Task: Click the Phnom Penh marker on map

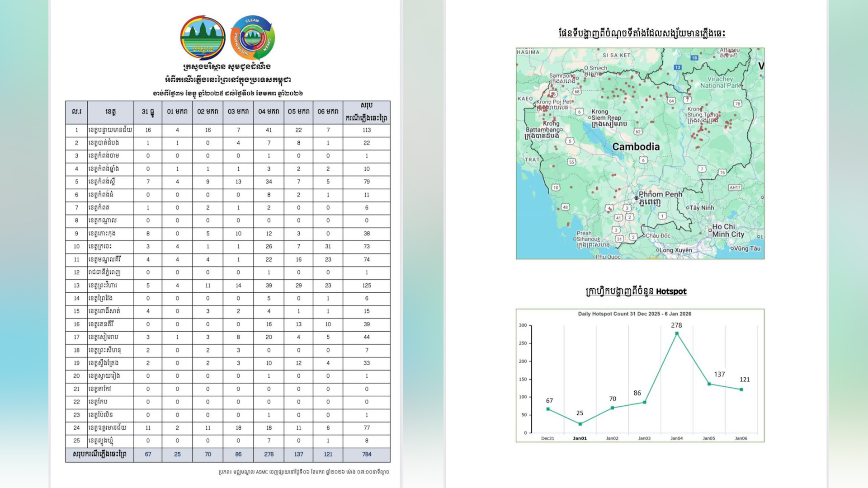Action: (x=636, y=198)
